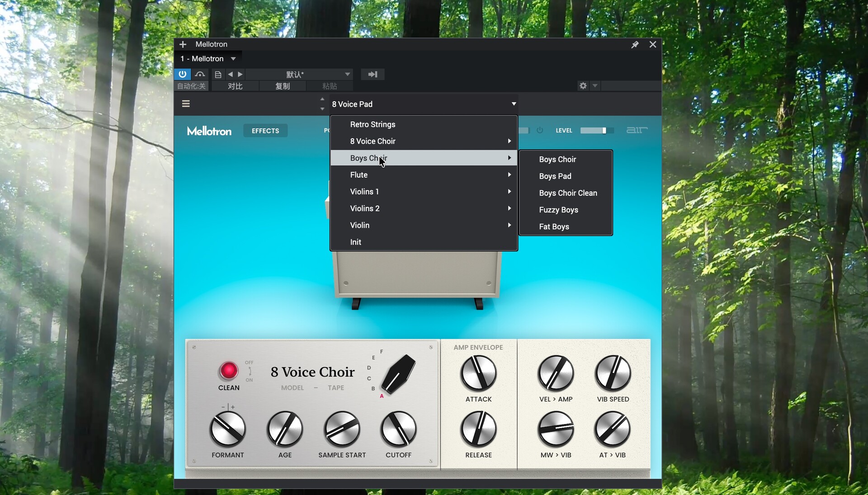This screenshot has height=495, width=868.
Task: Choose Retro Strings preset entry
Action: 373,124
